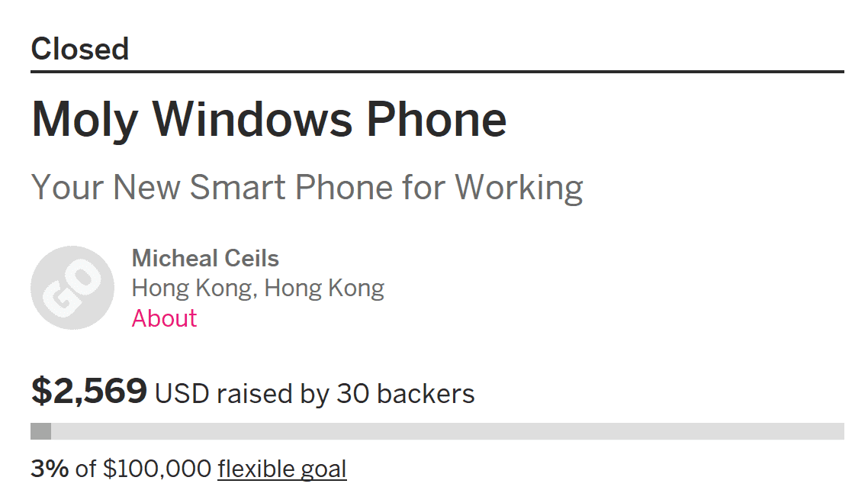The height and width of the screenshot is (503, 868).
Task: Click the $100,000 goal amount
Action: point(156,468)
